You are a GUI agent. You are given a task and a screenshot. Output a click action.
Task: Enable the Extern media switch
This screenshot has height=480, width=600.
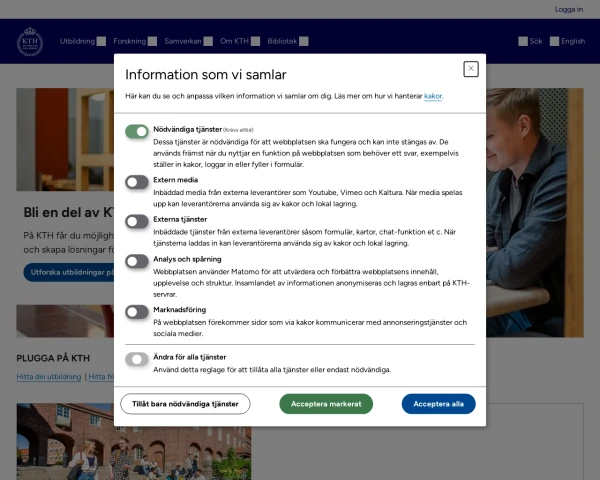click(x=137, y=182)
